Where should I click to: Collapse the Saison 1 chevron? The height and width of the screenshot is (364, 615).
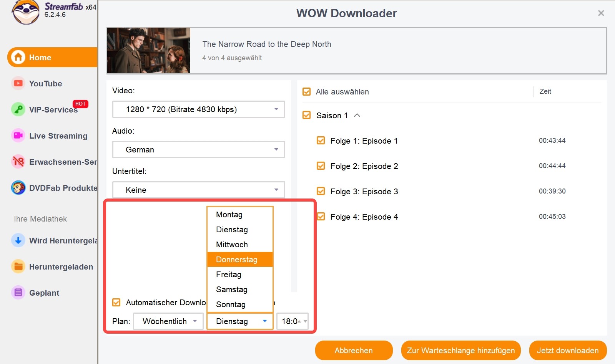[x=357, y=115]
